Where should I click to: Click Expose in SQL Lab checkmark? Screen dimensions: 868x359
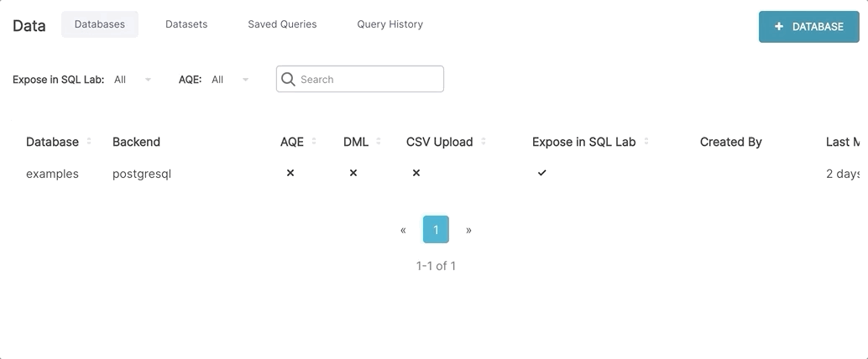pyautogui.click(x=542, y=173)
